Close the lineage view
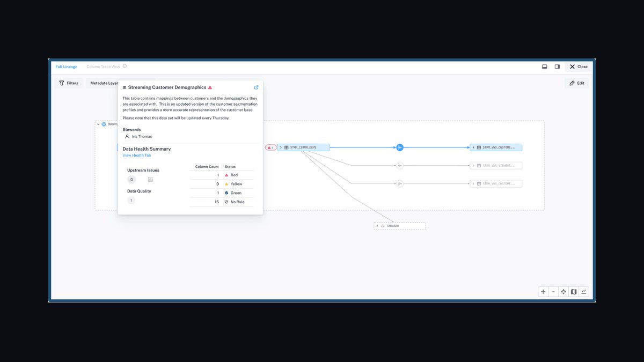 click(579, 67)
